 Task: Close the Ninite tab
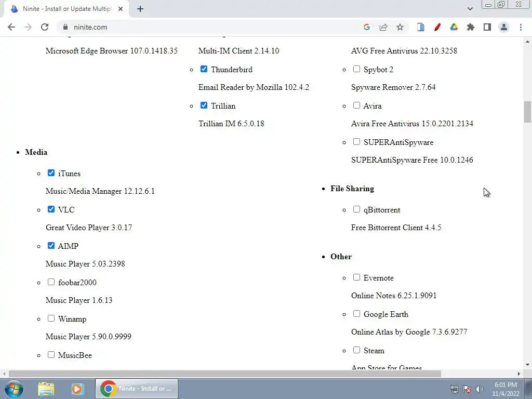click(x=121, y=9)
